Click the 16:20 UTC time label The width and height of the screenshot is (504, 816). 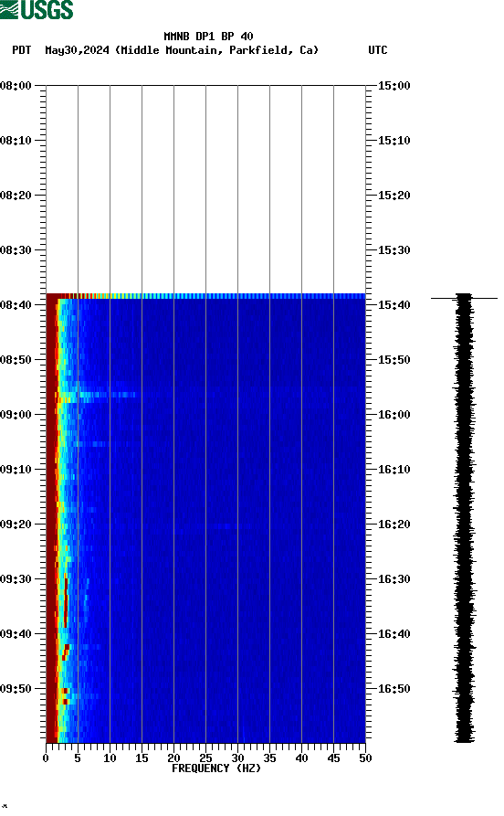click(x=394, y=525)
